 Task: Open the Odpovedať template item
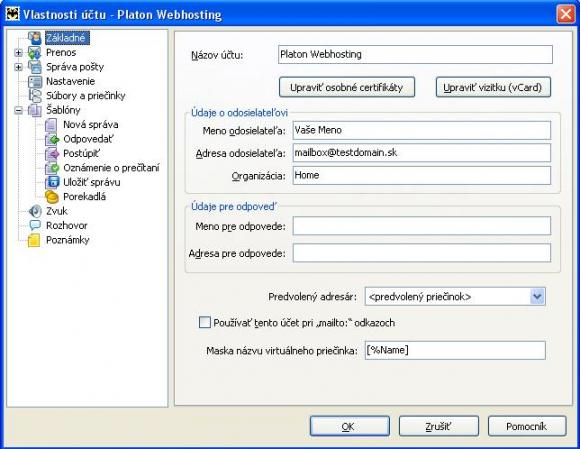pos(88,139)
